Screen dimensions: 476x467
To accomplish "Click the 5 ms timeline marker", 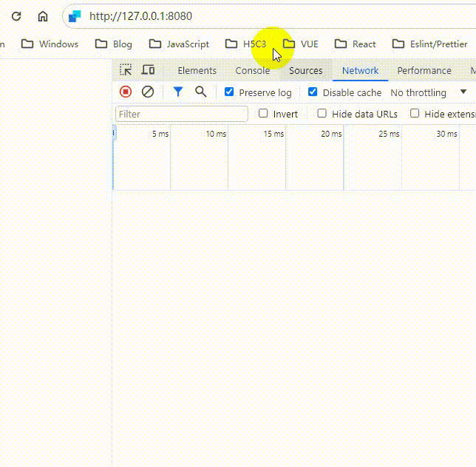I will click(x=160, y=134).
